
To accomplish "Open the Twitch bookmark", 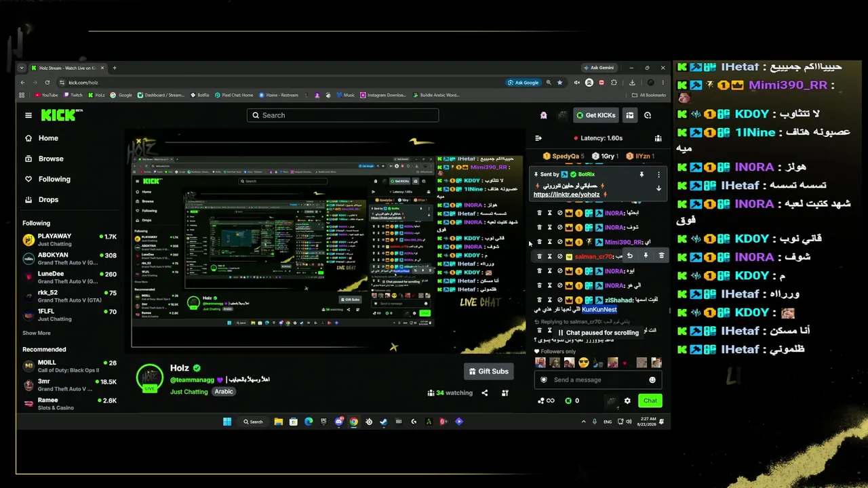I will pyautogui.click(x=73, y=95).
